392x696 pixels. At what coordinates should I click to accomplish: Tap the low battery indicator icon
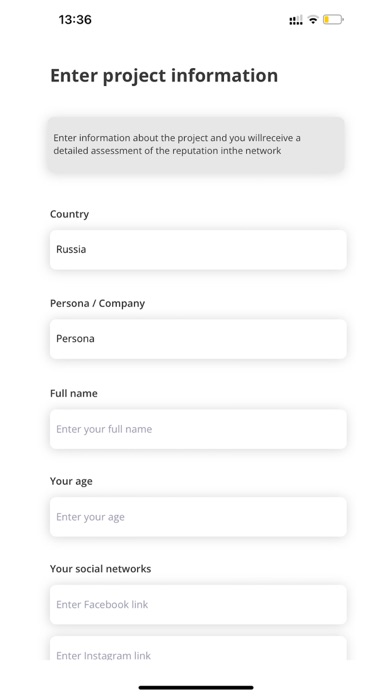tap(333, 20)
